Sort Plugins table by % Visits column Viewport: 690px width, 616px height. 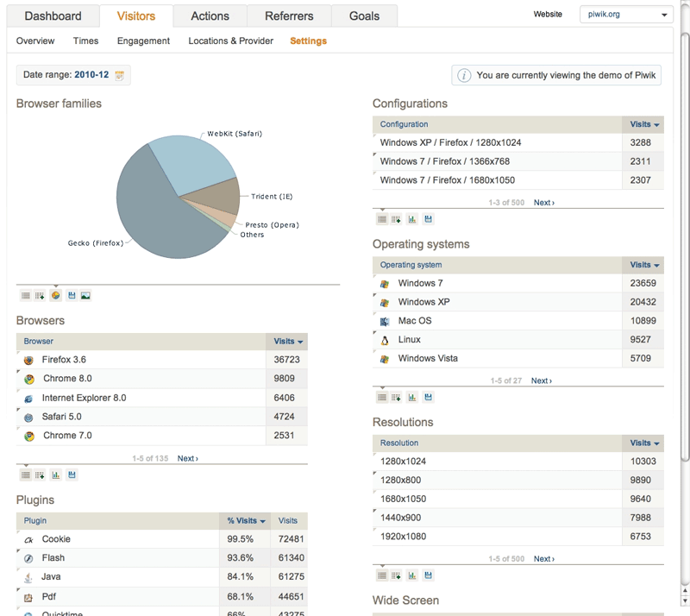[x=245, y=521]
